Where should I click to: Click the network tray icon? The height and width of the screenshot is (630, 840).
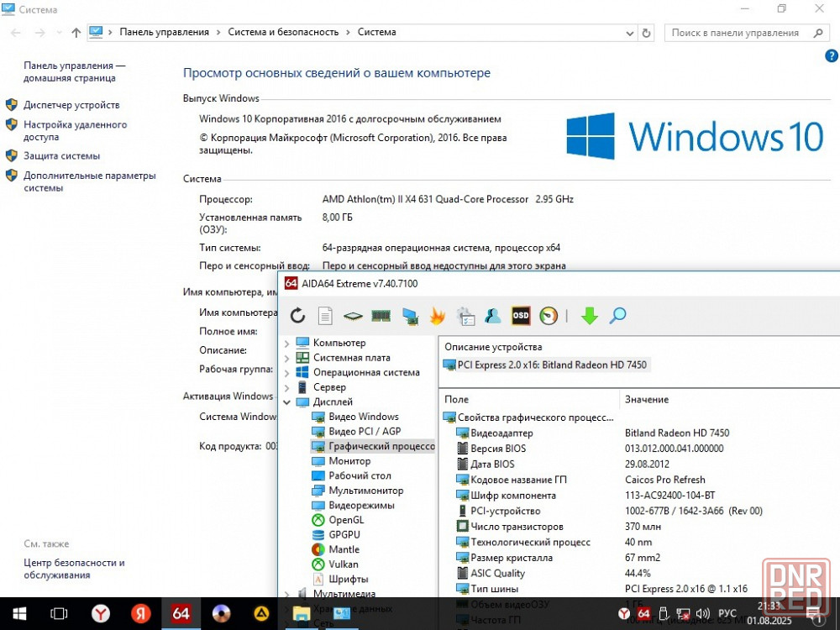tap(683, 614)
